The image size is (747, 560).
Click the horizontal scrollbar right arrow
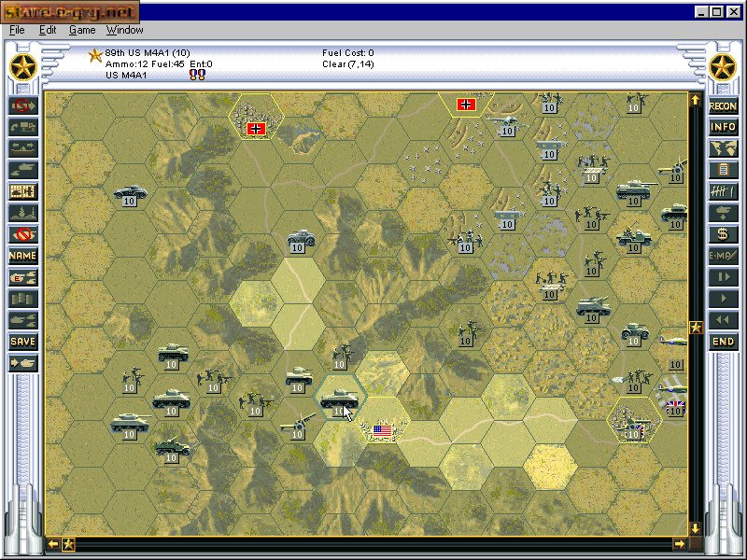coord(680,544)
